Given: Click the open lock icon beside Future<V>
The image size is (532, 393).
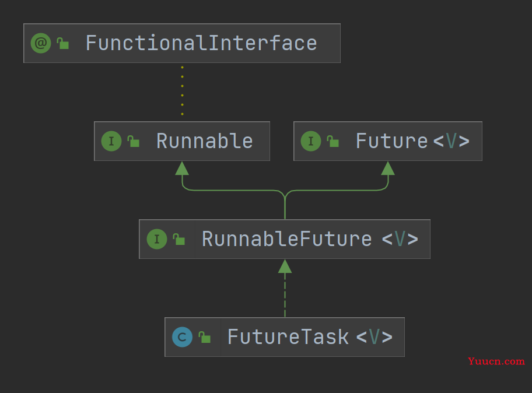Looking at the screenshot, I should pyautogui.click(x=333, y=141).
